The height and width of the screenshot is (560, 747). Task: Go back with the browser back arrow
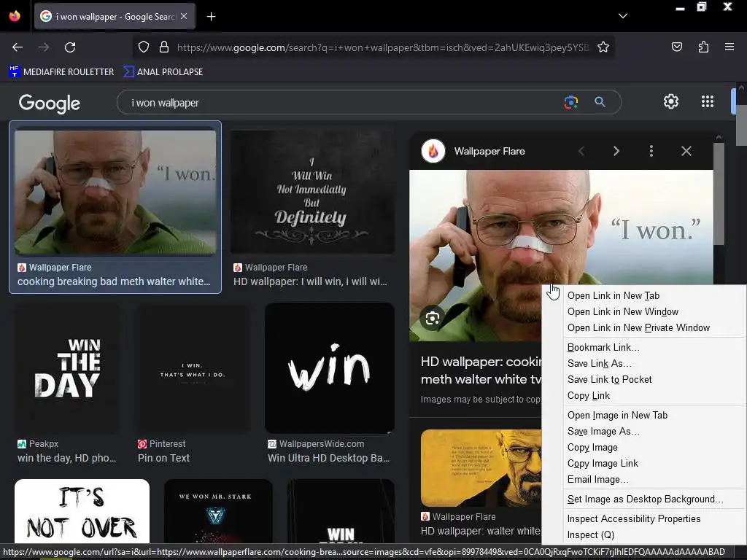pos(18,47)
